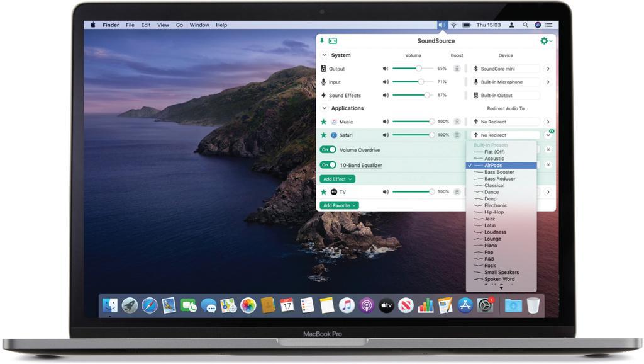This screenshot has height=364, width=644.
Task: Open FaceTime from the Dock
Action: 189,305
